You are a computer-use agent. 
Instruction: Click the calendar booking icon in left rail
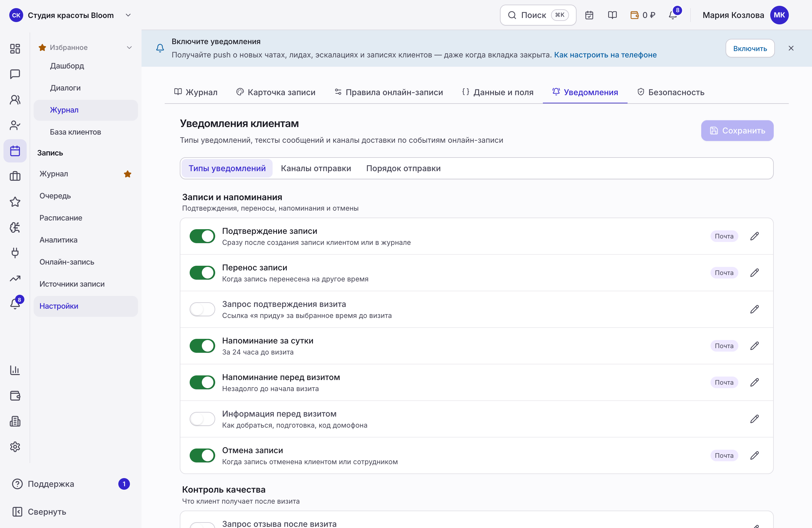click(15, 151)
